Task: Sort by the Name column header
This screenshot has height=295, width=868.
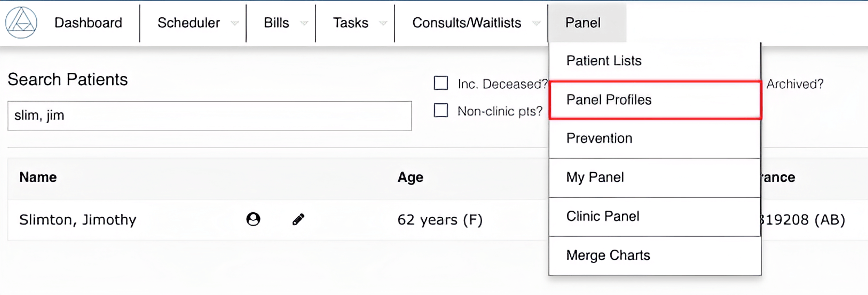Action: tap(38, 177)
